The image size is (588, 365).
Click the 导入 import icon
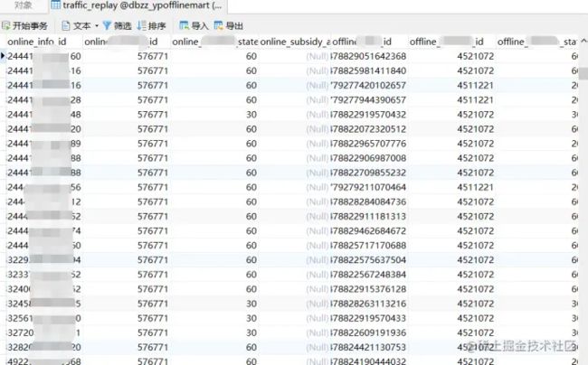click(x=185, y=26)
